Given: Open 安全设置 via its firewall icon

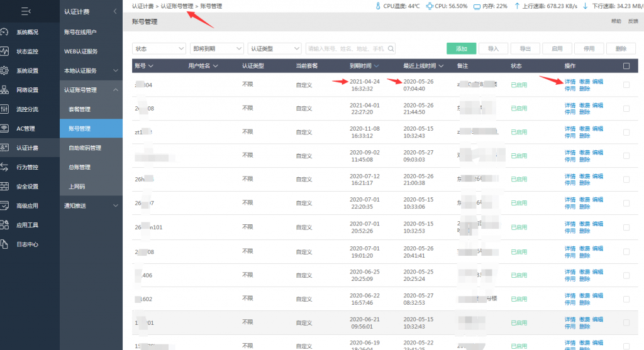Looking at the screenshot, I should pyautogui.click(x=4, y=186).
